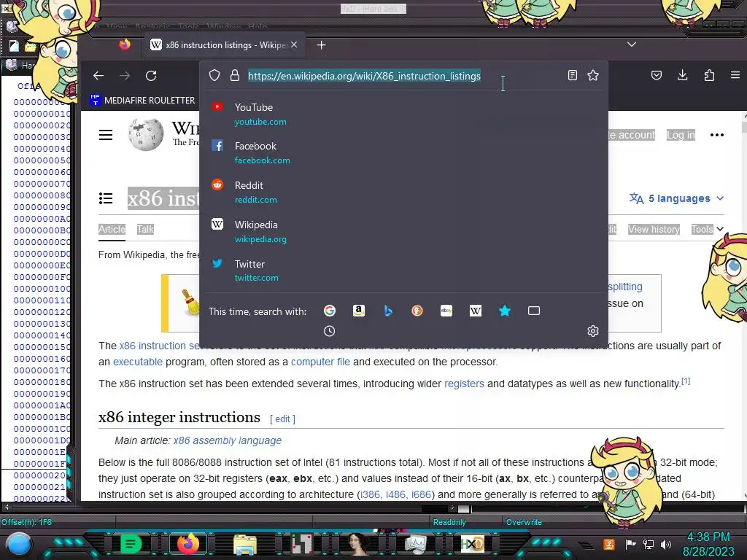Switch to the Wikipedia Article tab

click(x=112, y=230)
